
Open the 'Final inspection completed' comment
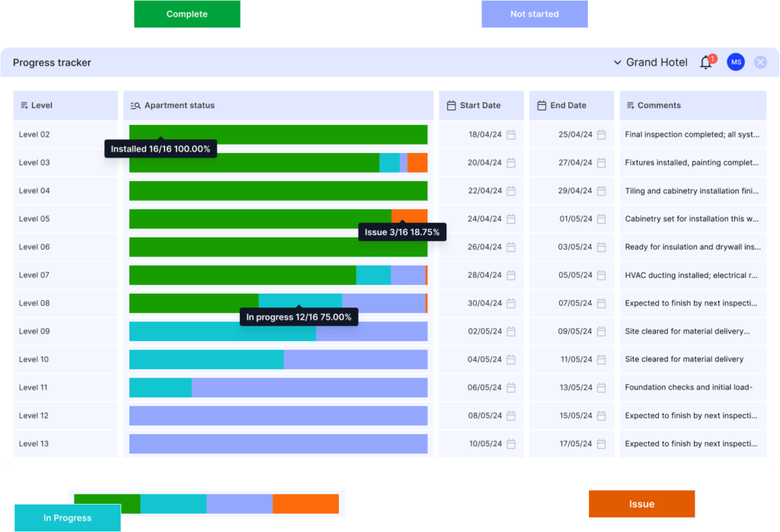(692, 134)
